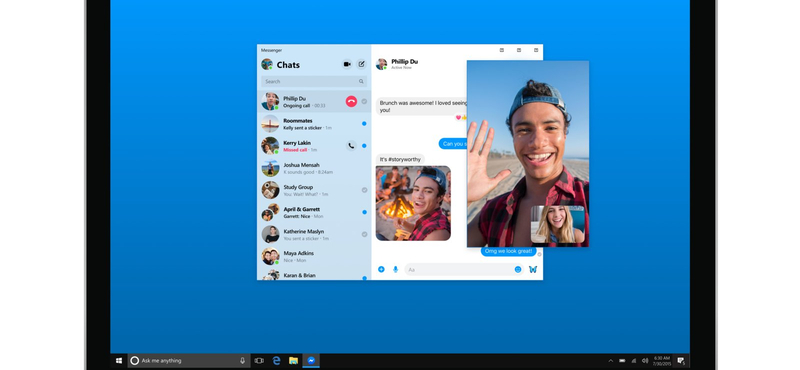End the ongoing call with Phillip Du
The height and width of the screenshot is (370, 800).
[x=351, y=101]
